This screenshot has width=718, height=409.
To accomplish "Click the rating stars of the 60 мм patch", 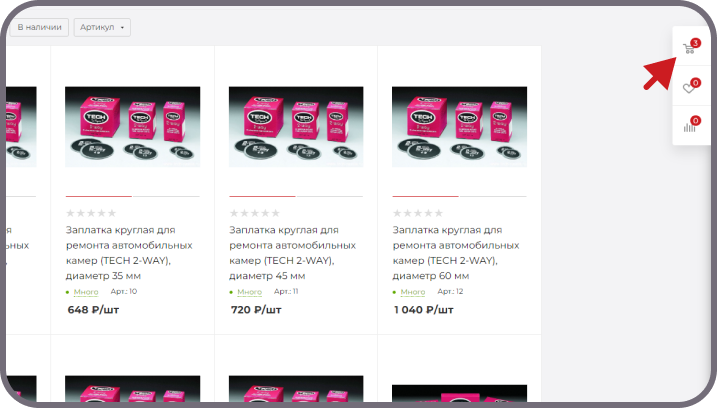I will (x=418, y=213).
